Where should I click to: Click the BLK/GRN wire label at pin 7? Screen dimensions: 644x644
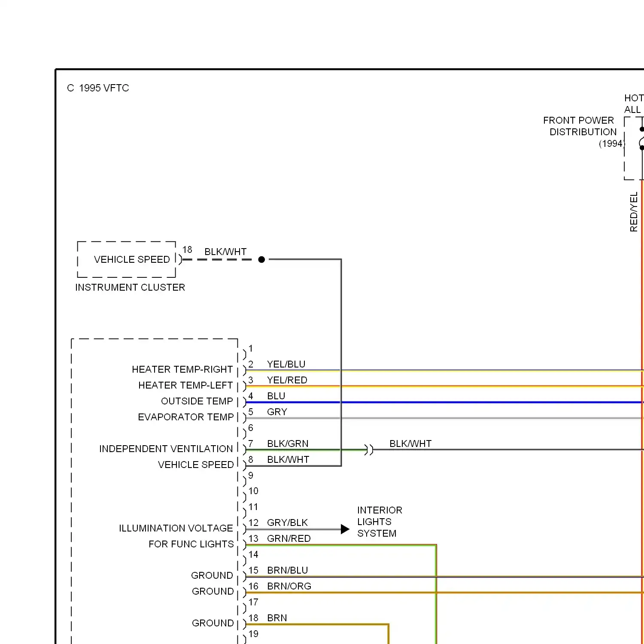coord(288,444)
